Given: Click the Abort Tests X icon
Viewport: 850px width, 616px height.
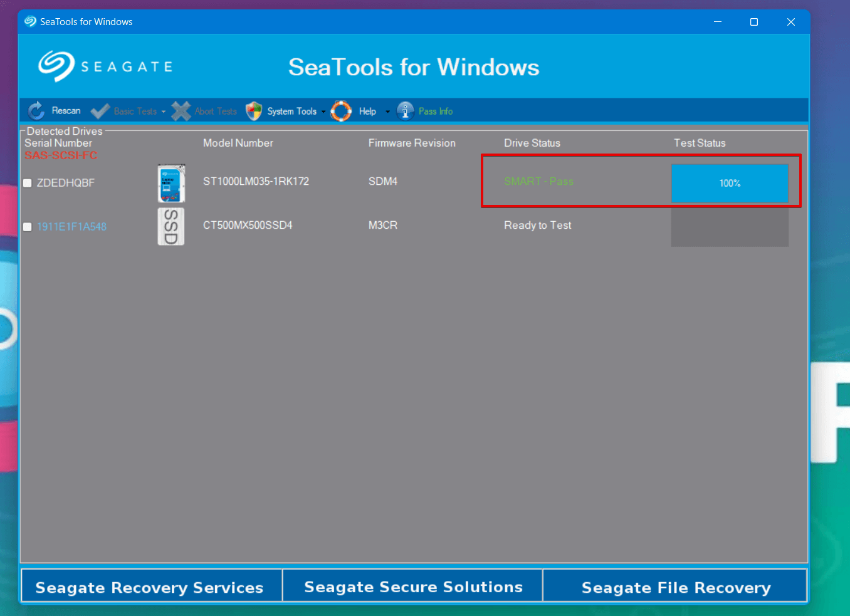Looking at the screenshot, I should [181, 111].
